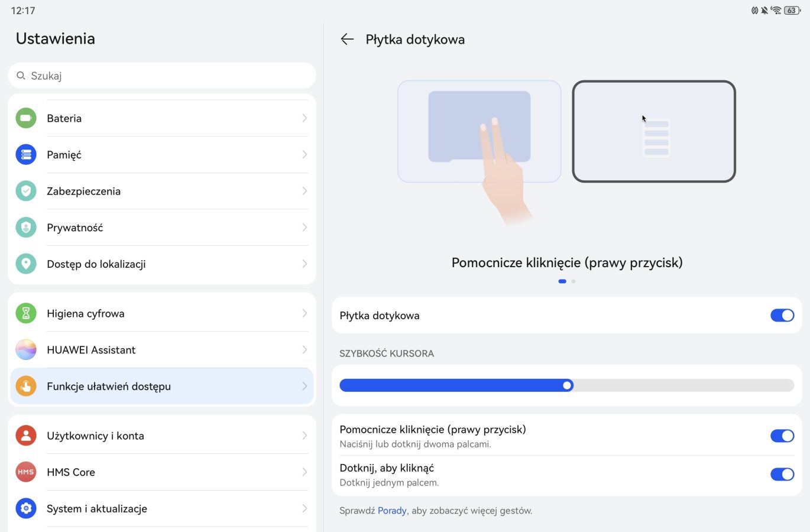The width and height of the screenshot is (810, 532).
Task: Turn off Dotknij, aby kliknąć switch
Action: click(x=782, y=474)
